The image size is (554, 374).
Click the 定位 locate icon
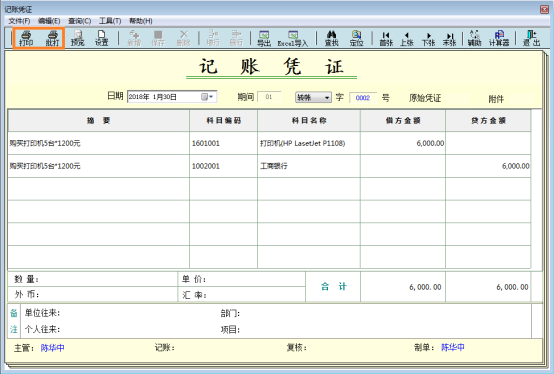pos(356,38)
